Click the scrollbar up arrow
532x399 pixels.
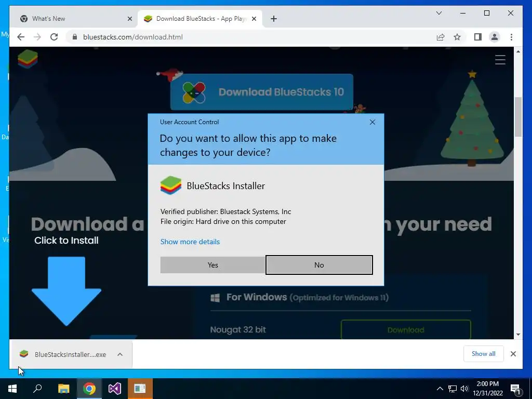(x=518, y=51)
